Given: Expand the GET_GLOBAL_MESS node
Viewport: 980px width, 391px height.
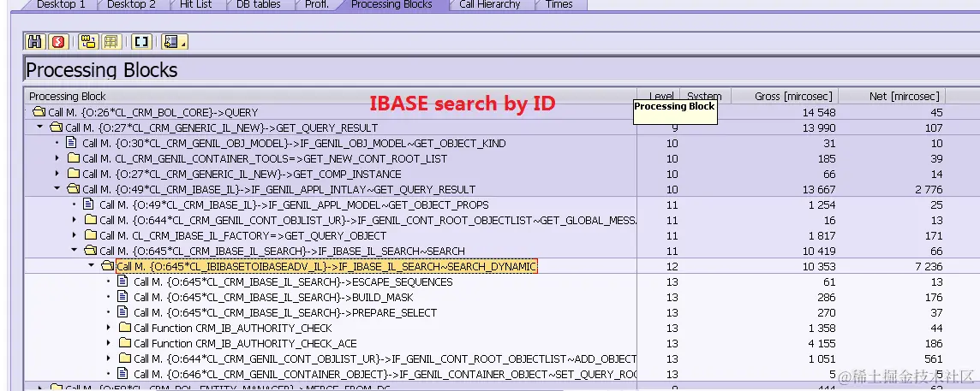Looking at the screenshot, I should click(75, 220).
